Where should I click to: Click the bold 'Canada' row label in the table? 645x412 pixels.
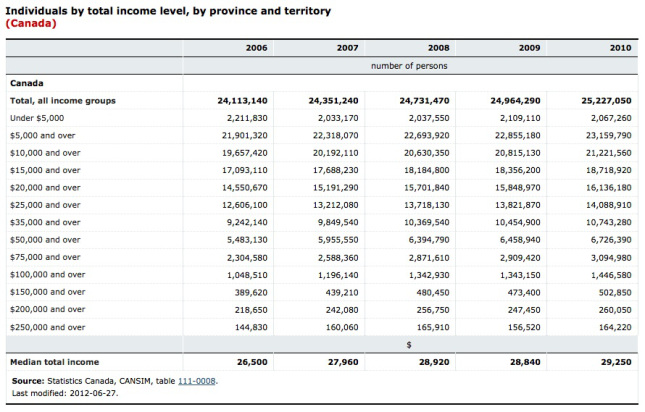coord(27,83)
